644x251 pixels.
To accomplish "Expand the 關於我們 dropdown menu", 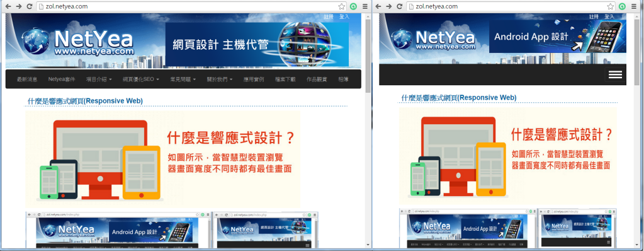I will pyautogui.click(x=220, y=79).
